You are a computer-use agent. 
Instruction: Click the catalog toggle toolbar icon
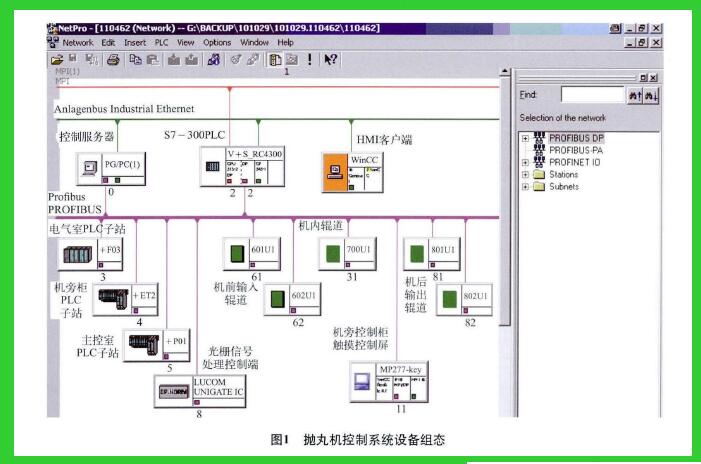coord(274,59)
